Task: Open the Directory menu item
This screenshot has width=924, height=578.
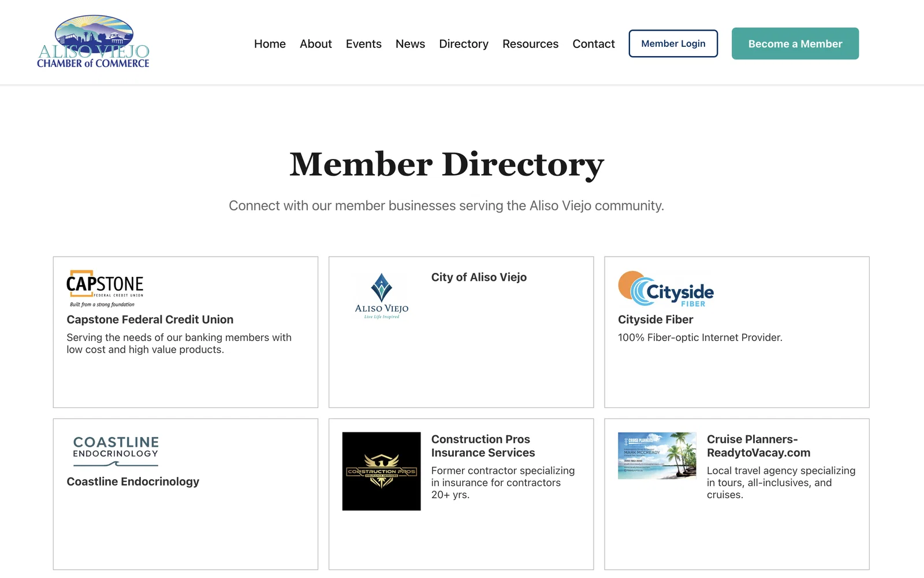Action: pos(464,44)
